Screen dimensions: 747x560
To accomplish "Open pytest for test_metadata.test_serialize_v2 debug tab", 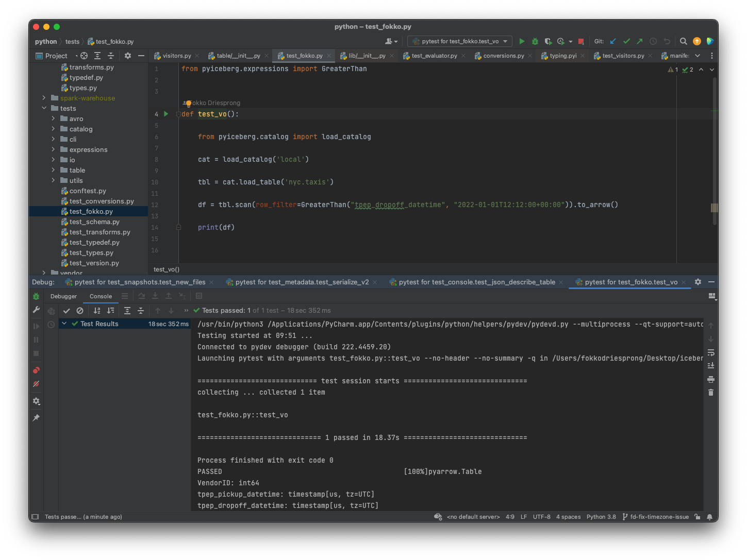I will 302,282.
